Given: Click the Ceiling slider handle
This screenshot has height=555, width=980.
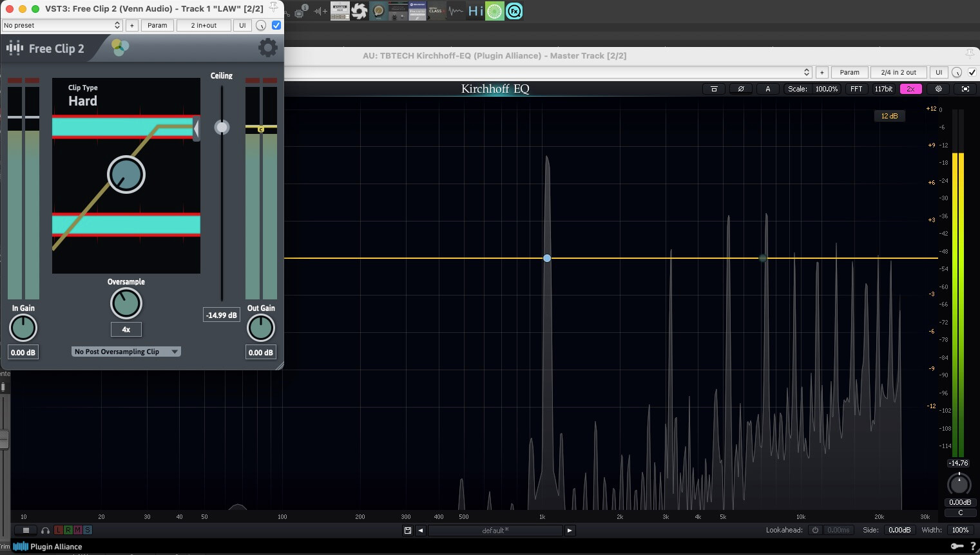Looking at the screenshot, I should click(x=222, y=127).
